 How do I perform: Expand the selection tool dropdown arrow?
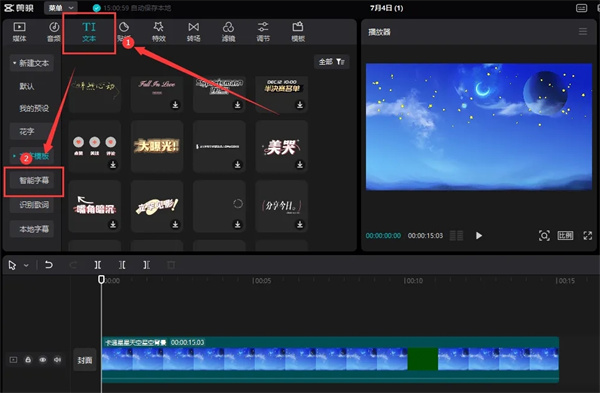(x=26, y=265)
